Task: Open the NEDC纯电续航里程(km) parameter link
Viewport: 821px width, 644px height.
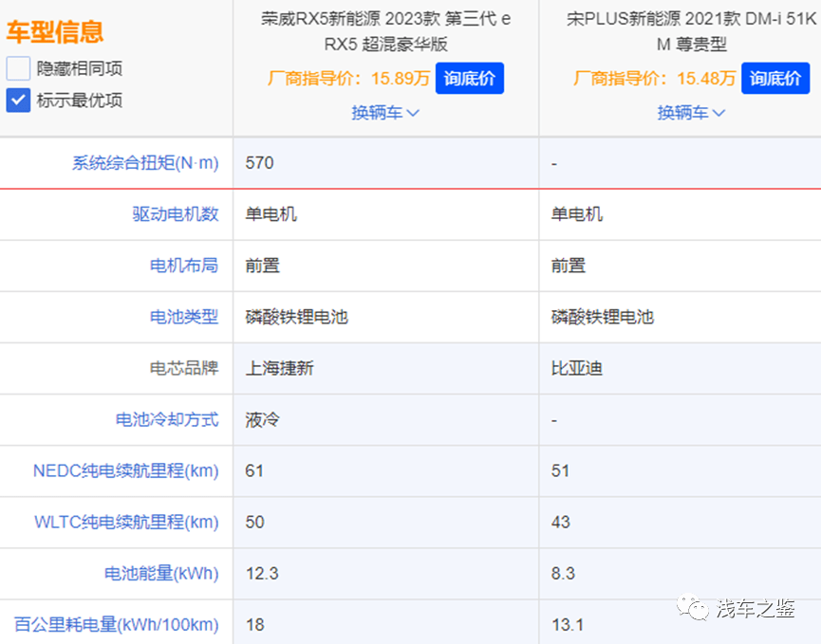Action: [x=125, y=470]
